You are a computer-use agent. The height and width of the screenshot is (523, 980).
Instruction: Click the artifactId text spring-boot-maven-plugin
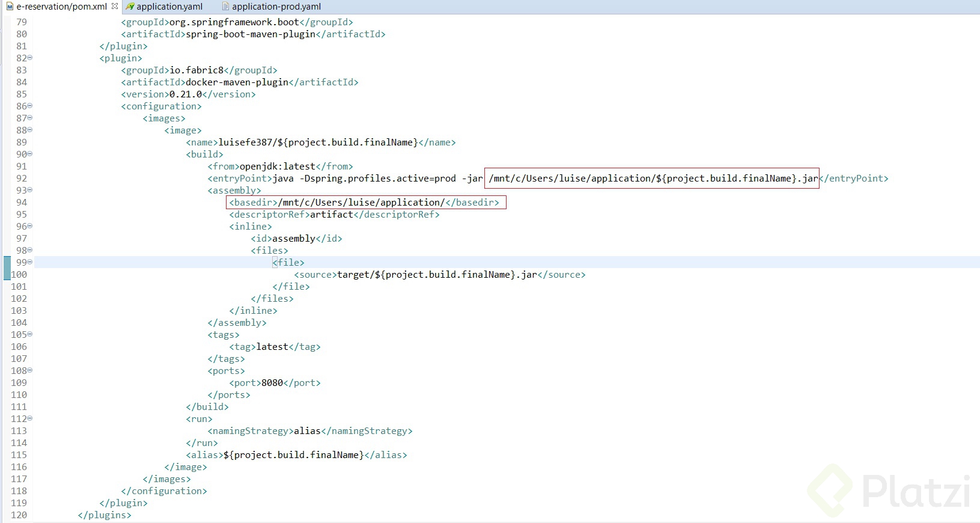pos(251,34)
